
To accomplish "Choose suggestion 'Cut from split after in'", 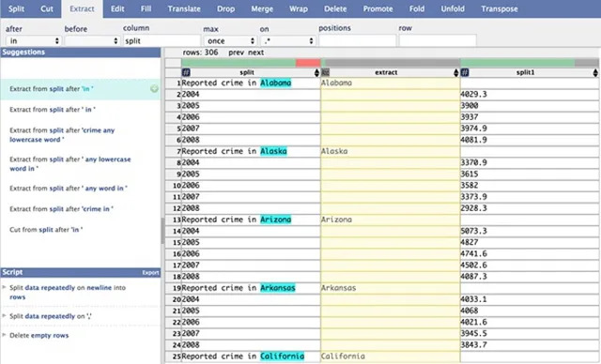I will (46, 230).
